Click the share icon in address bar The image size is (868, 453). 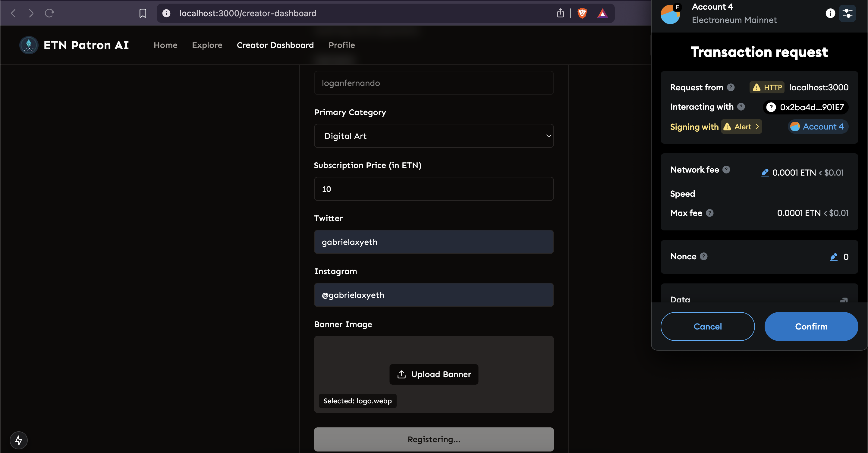click(x=560, y=13)
